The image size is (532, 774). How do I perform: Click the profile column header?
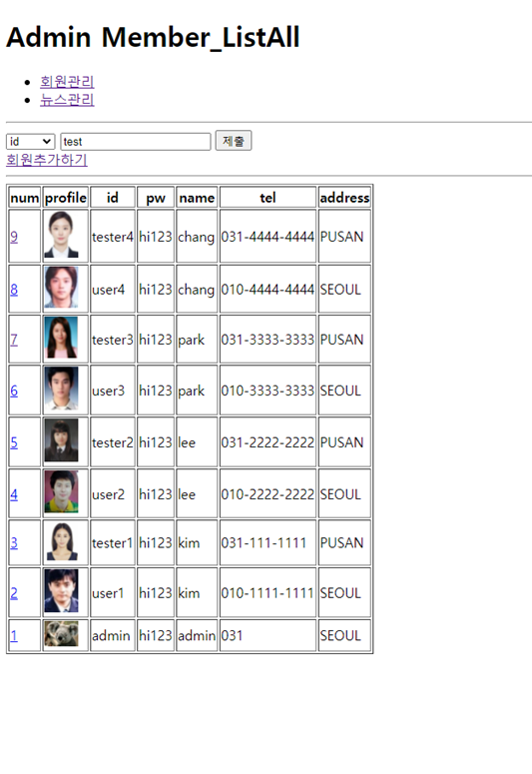[x=66, y=198]
